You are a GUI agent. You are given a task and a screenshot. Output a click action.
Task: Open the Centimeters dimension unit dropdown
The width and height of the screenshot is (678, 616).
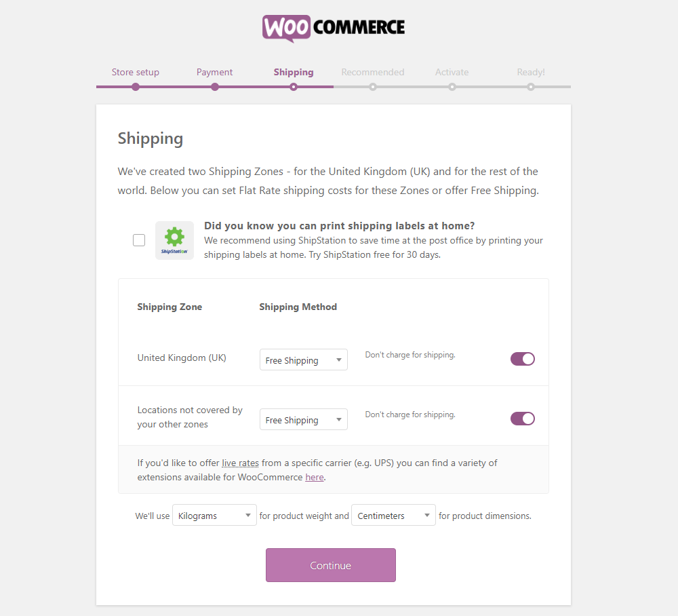(x=393, y=515)
